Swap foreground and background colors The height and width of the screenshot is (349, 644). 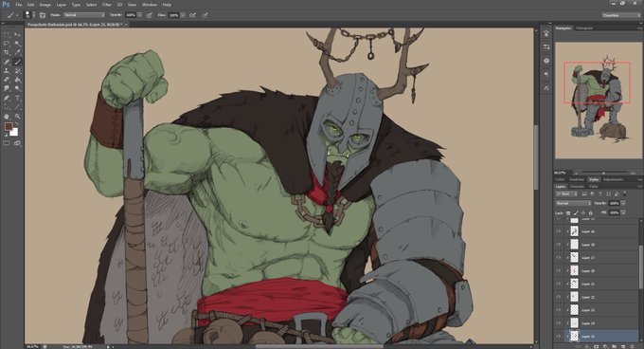(16, 123)
